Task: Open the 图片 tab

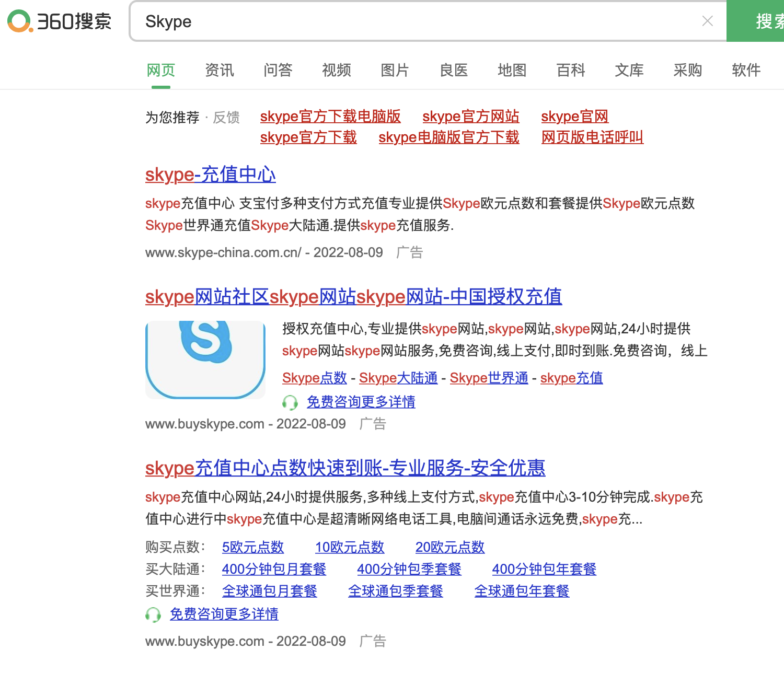Action: click(x=395, y=70)
